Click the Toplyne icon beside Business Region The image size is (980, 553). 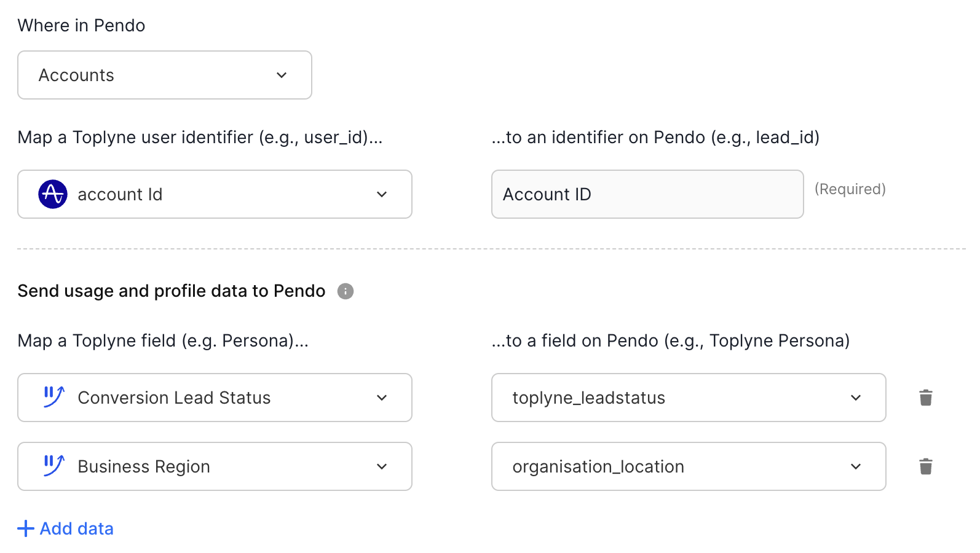(x=54, y=466)
